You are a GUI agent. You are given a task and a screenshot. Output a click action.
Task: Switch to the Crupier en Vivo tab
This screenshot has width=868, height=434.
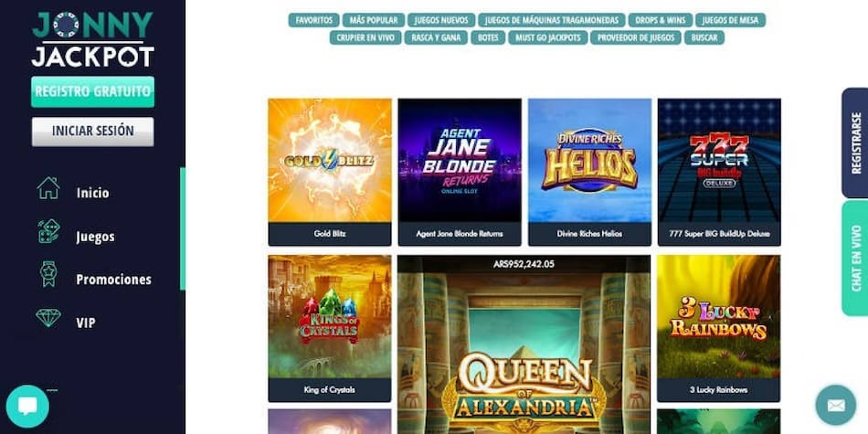[x=365, y=37]
